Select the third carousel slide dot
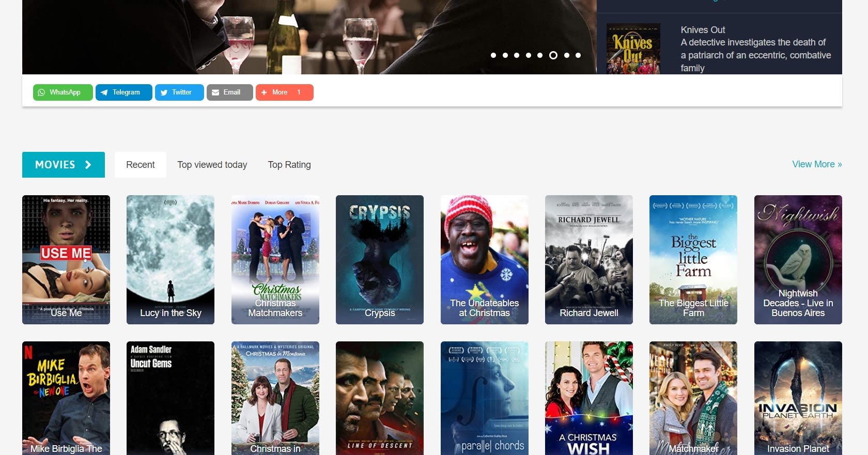The width and height of the screenshot is (868, 455). click(517, 55)
